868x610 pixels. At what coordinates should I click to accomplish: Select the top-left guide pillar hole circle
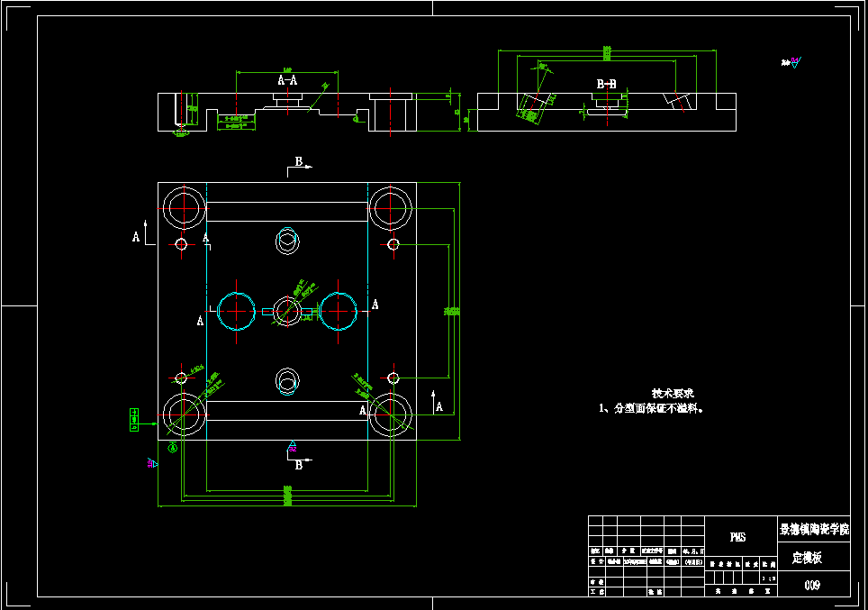click(184, 208)
